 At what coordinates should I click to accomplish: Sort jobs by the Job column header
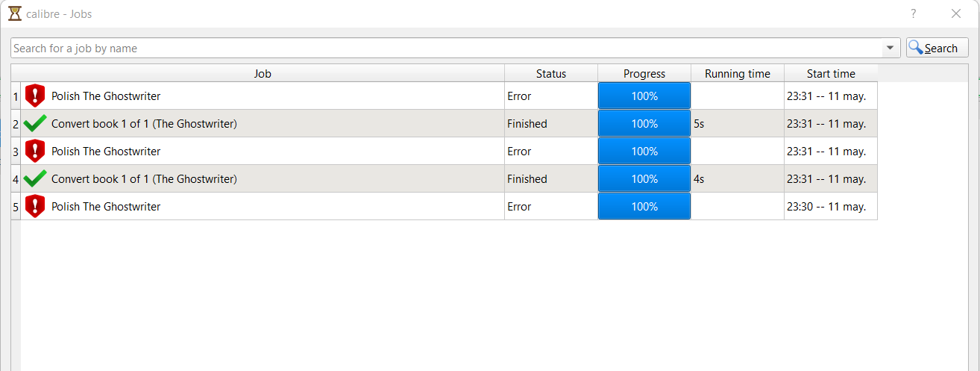click(x=263, y=74)
